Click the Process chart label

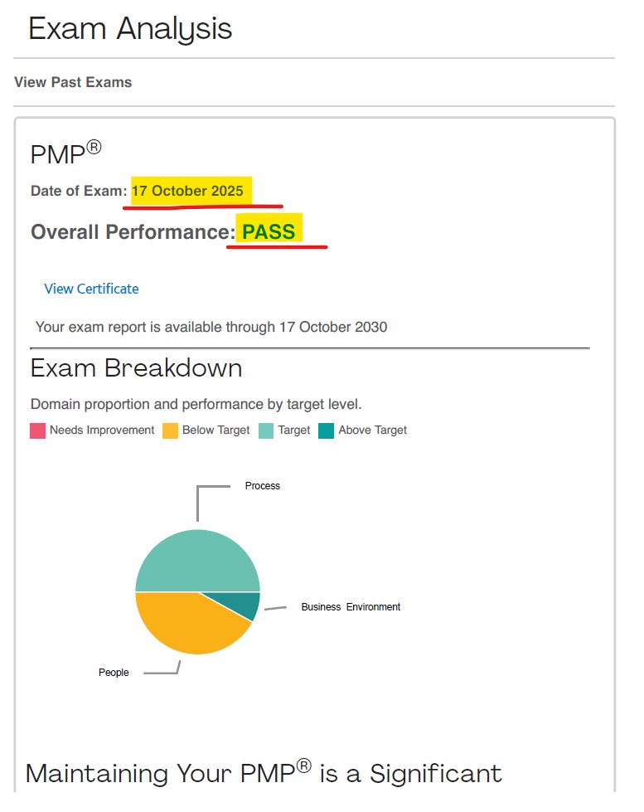[x=263, y=486]
